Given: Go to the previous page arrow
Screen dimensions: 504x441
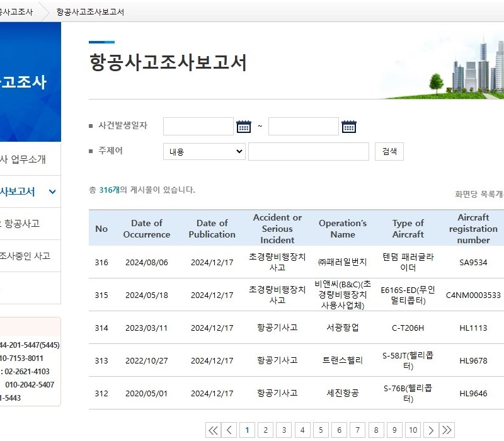Looking at the screenshot, I should [229, 430].
